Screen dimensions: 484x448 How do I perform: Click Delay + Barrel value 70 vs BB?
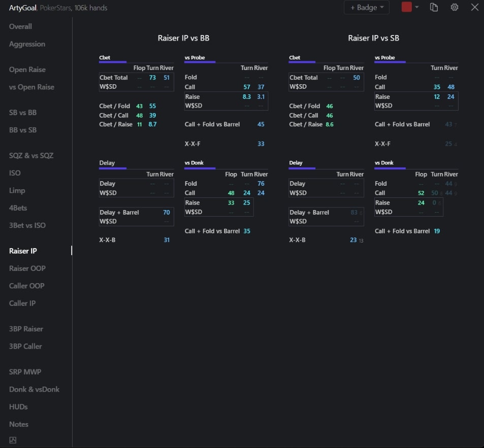(167, 213)
